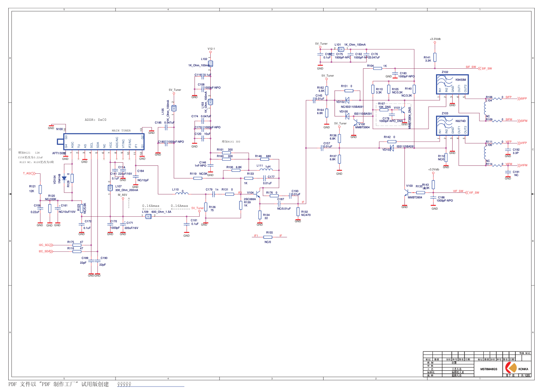Select the R162 6.8K resistor label
This screenshot has height=392, width=554.
(x=320, y=89)
